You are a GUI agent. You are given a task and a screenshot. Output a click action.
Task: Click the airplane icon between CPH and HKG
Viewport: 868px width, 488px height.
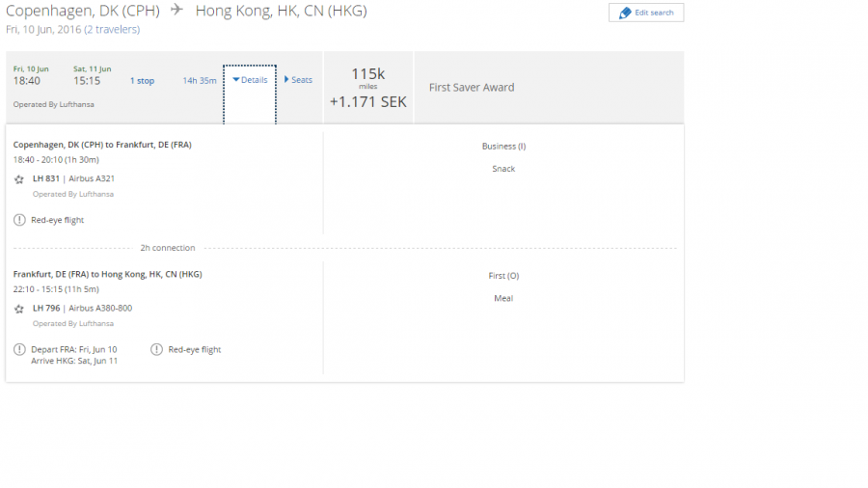click(176, 11)
